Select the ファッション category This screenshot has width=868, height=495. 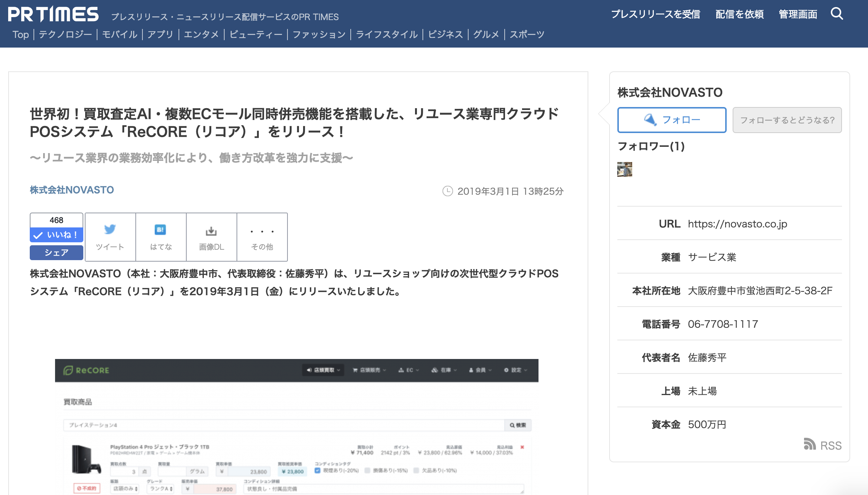(319, 35)
